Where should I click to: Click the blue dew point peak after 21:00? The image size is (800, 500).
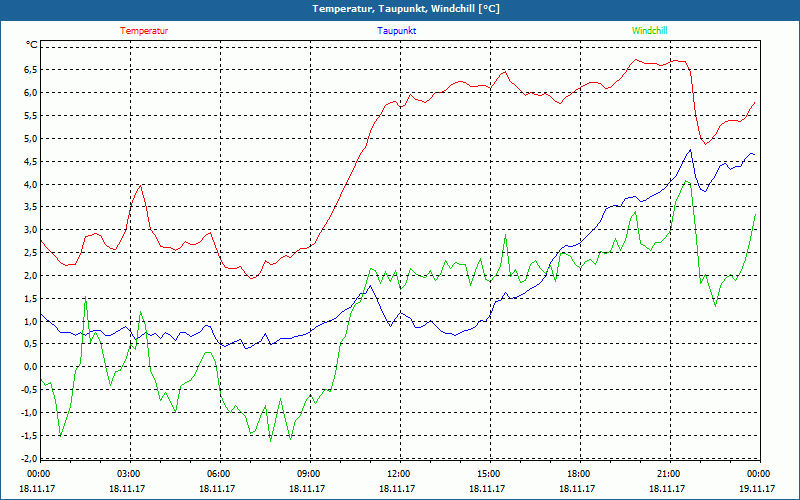[x=690, y=150]
